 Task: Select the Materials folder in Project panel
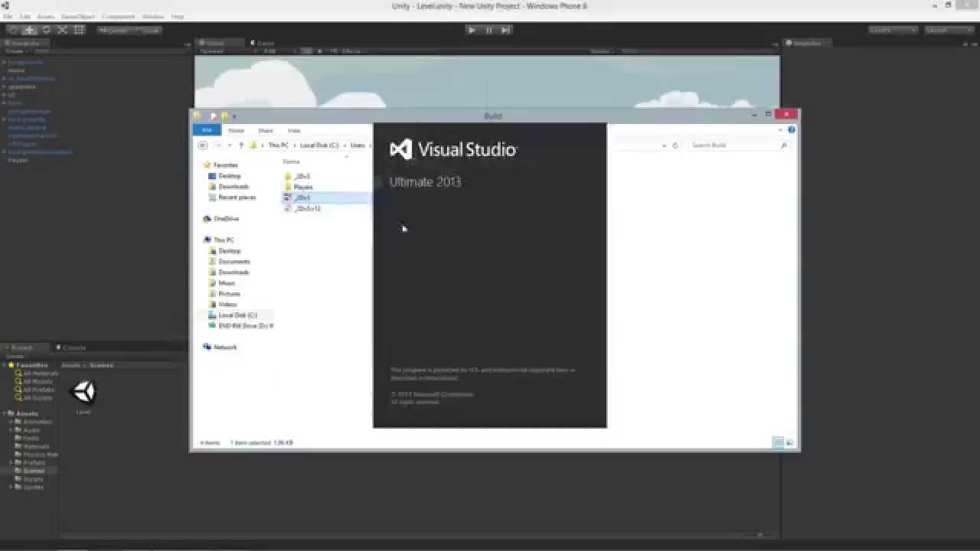pos(33,446)
